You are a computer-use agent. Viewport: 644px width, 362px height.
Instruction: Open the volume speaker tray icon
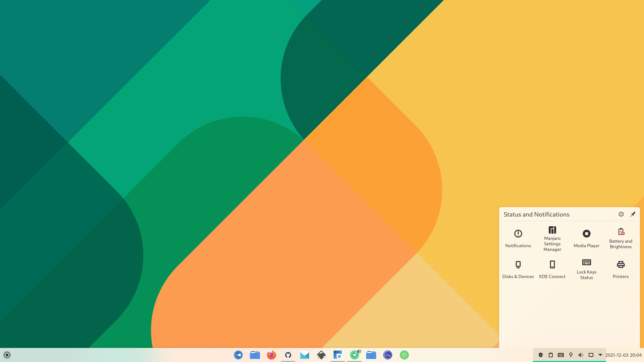[581, 355]
